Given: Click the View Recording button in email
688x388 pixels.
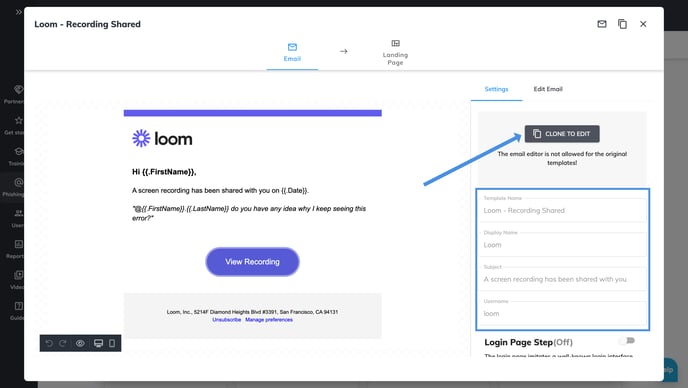Looking at the screenshot, I should (252, 262).
